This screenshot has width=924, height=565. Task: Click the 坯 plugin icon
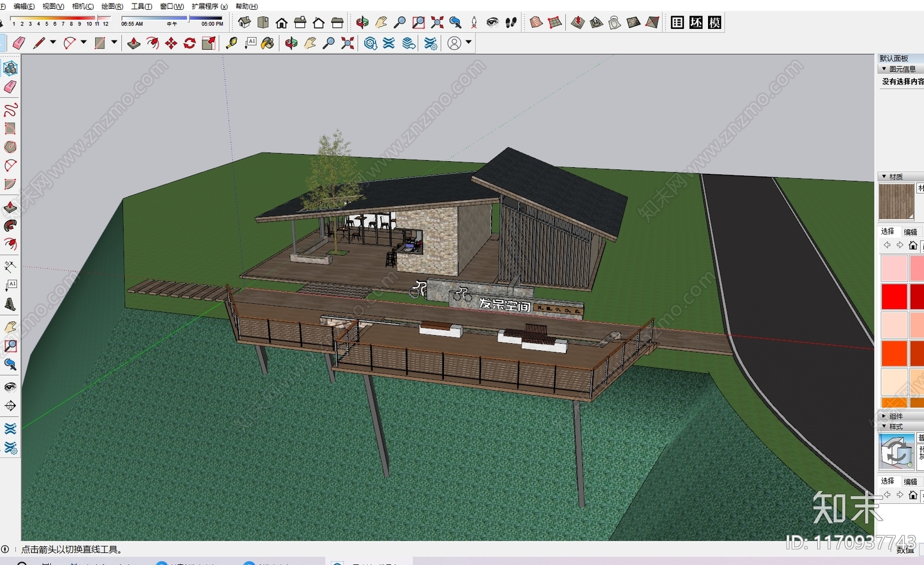coord(696,23)
